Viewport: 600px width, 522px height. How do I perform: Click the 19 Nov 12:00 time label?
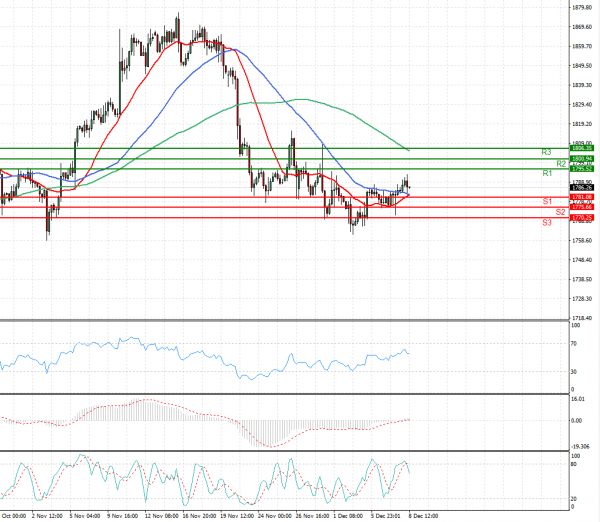237,516
